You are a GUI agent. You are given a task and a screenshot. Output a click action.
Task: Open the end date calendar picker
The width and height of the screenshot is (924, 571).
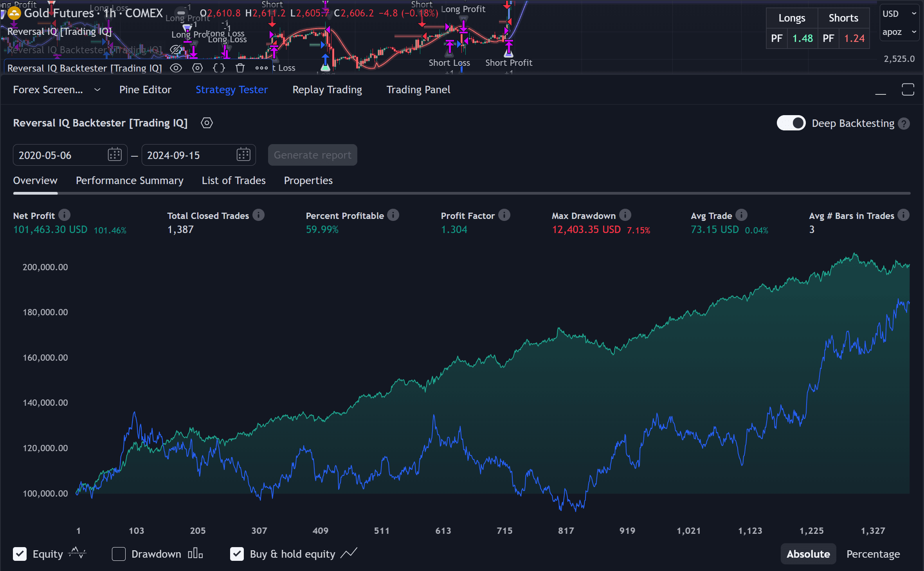pos(243,155)
